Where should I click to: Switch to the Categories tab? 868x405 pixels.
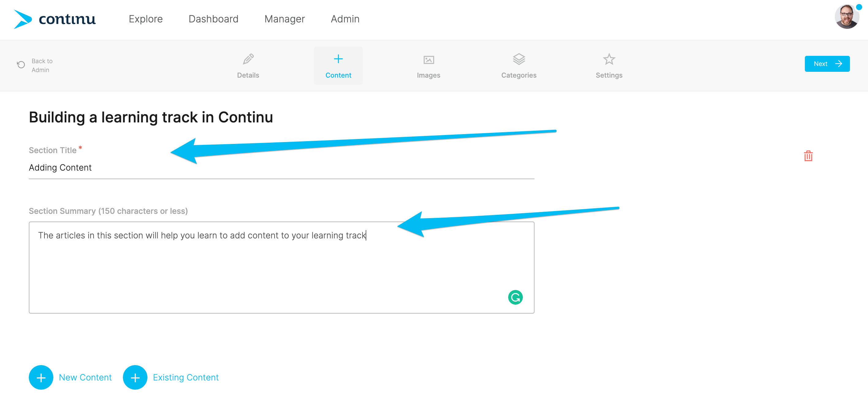[x=519, y=75]
